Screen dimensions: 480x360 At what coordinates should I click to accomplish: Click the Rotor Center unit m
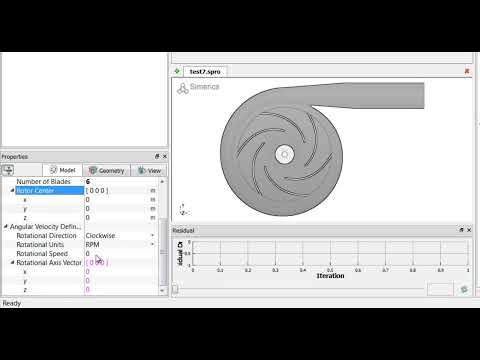tap(153, 190)
